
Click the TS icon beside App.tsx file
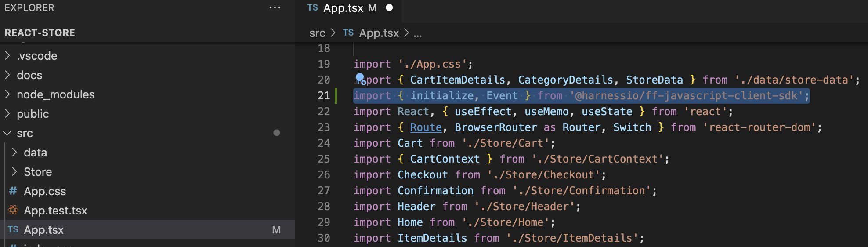tap(13, 230)
